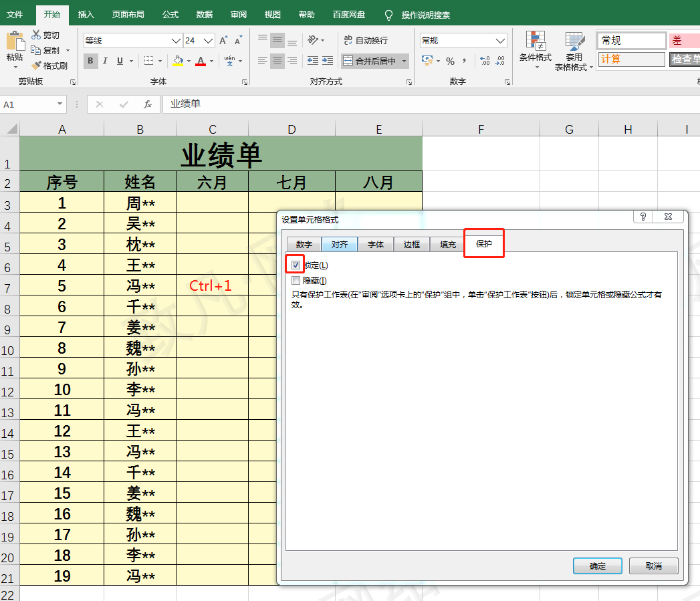Switch to 插入 ribbon tab
Image resolution: width=700 pixels, height=601 pixels.
tap(86, 14)
